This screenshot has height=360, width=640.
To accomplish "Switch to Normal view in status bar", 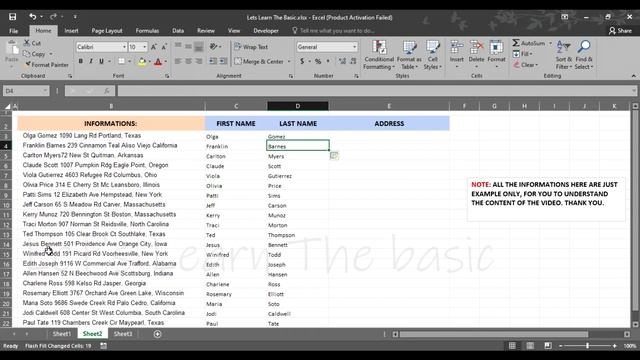I will 512,346.
